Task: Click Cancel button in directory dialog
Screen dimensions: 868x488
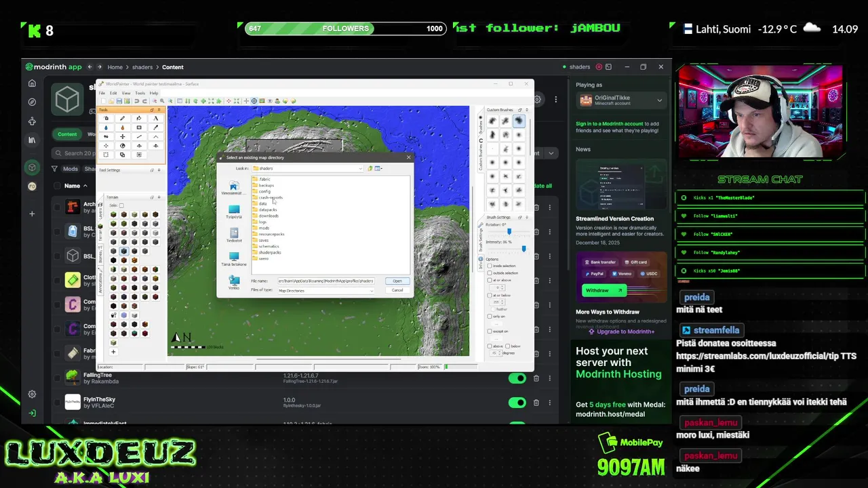Action: pos(397,290)
